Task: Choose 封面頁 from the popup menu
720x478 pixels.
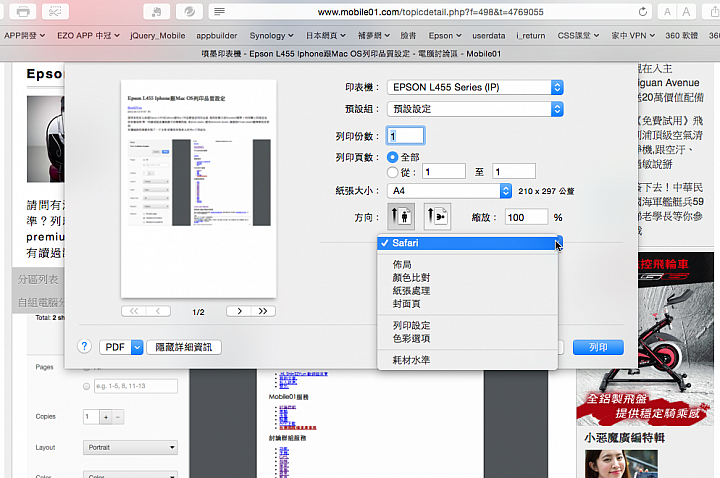Action: click(x=467, y=304)
